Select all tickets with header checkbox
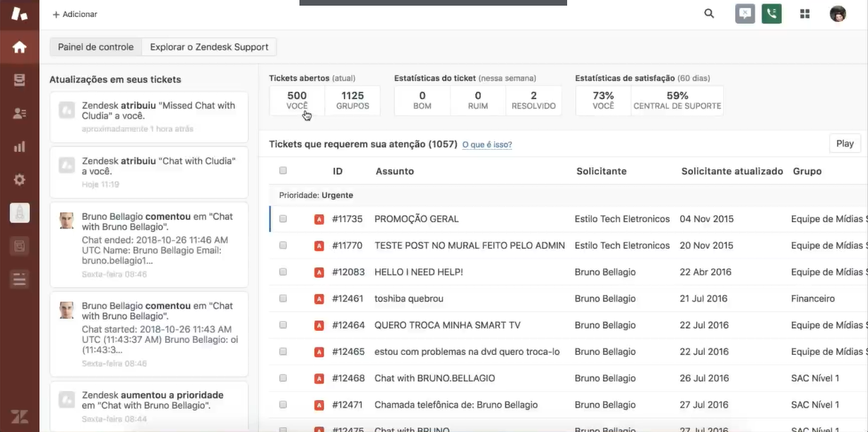 [x=283, y=170]
